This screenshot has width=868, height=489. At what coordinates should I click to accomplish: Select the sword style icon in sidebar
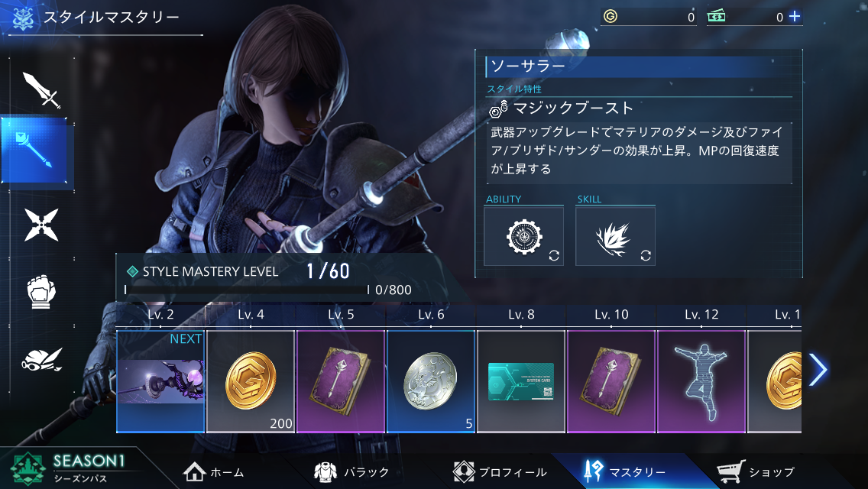point(41,89)
